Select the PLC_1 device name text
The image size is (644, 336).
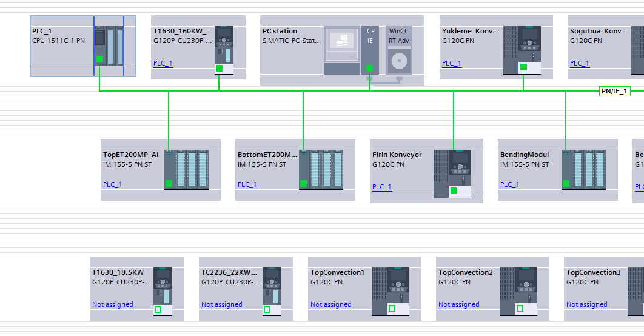coord(42,31)
